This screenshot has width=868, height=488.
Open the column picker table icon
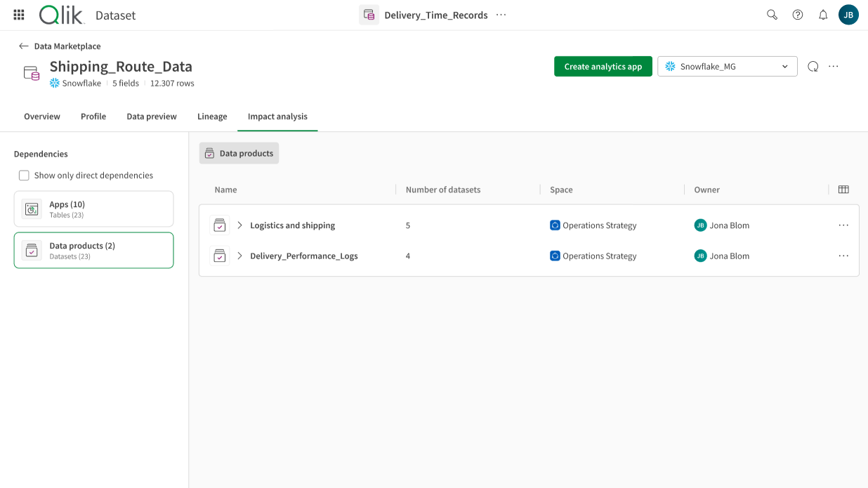coord(843,190)
